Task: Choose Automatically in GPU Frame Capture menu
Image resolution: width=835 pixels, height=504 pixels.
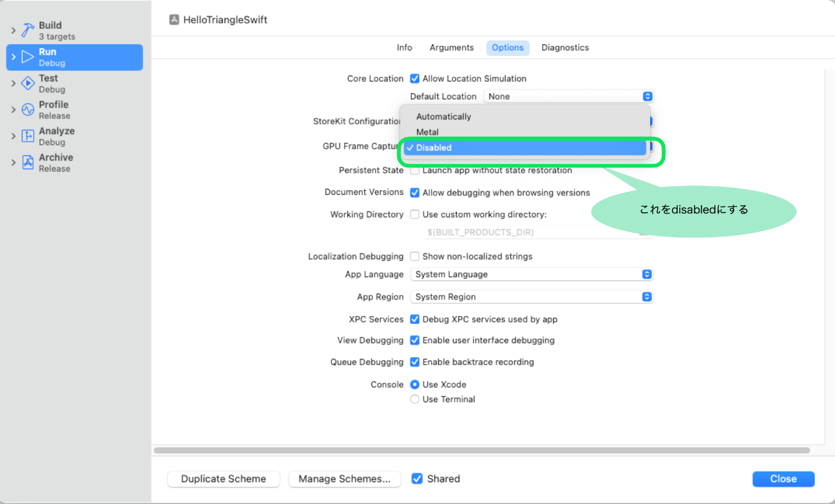Action: 525,116
